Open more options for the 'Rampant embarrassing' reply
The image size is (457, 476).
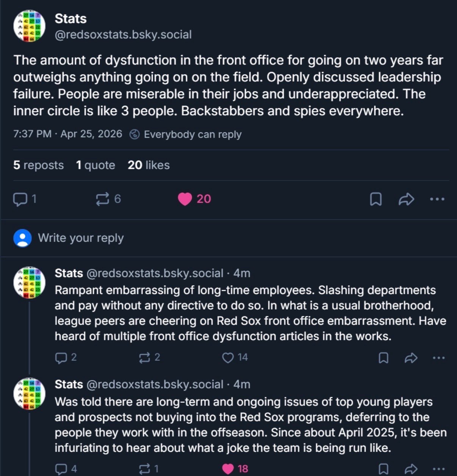tap(438, 358)
